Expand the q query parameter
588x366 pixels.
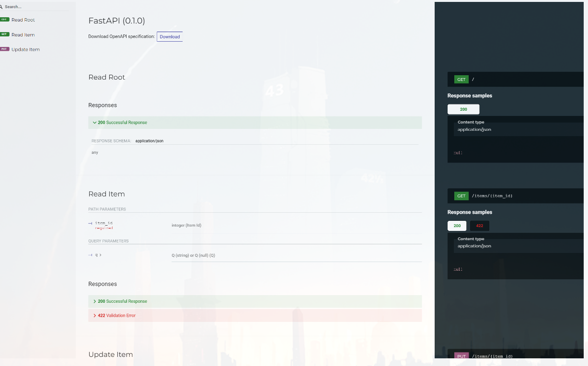98,255
